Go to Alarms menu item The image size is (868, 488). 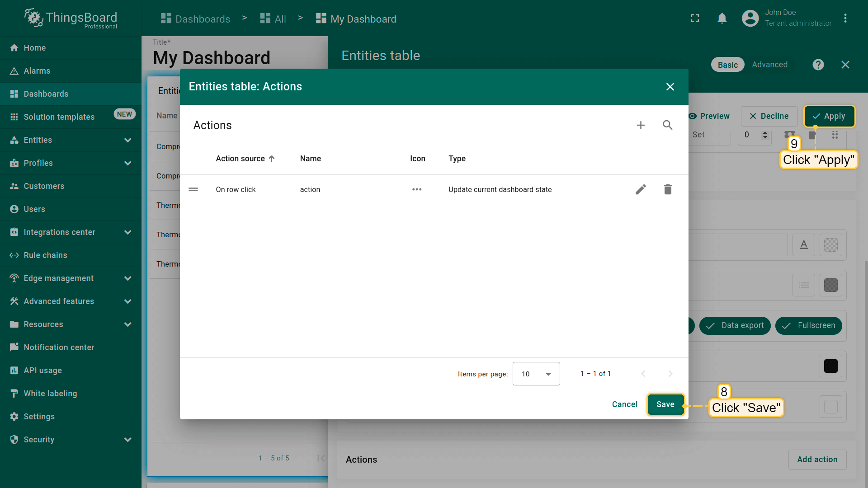click(37, 71)
